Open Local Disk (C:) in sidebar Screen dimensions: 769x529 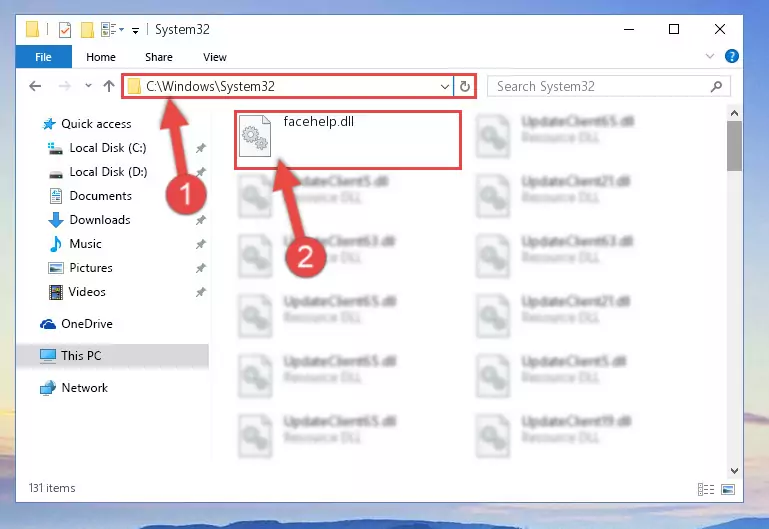pyautogui.click(x=108, y=148)
